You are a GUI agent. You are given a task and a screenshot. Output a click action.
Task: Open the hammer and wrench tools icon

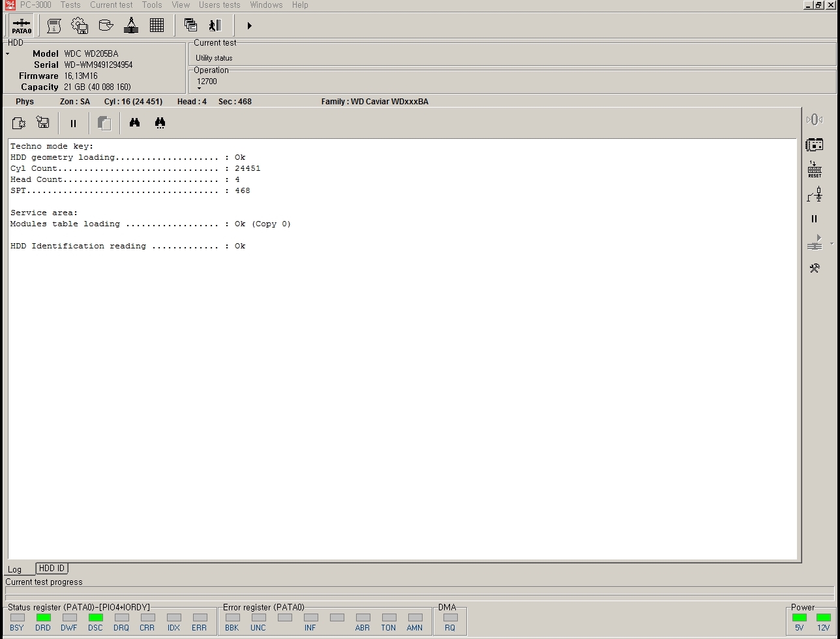pyautogui.click(x=815, y=268)
